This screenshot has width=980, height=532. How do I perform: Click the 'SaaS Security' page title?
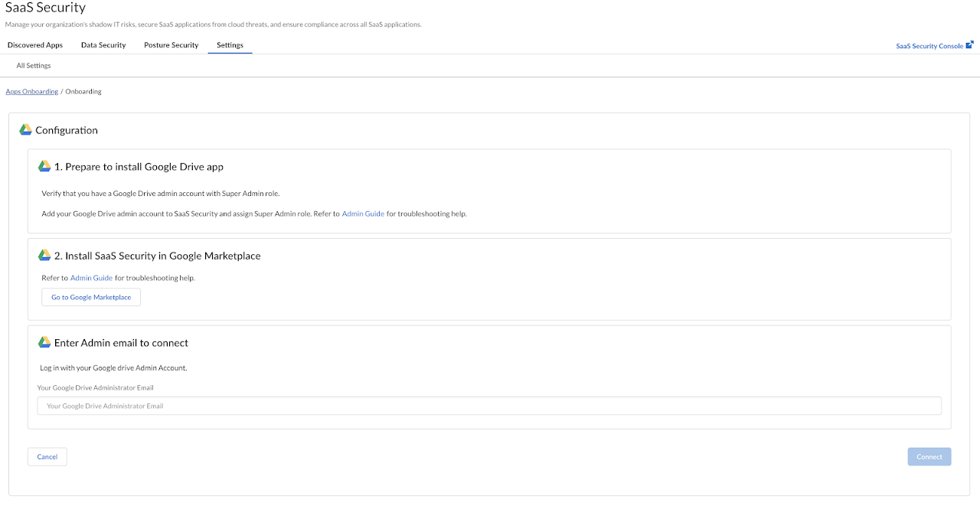[x=45, y=8]
